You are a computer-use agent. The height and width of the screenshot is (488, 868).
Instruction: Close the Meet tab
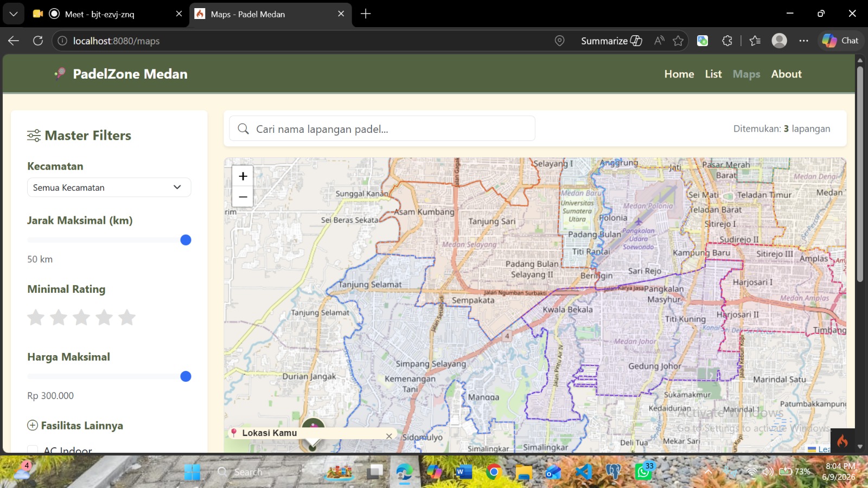point(178,14)
